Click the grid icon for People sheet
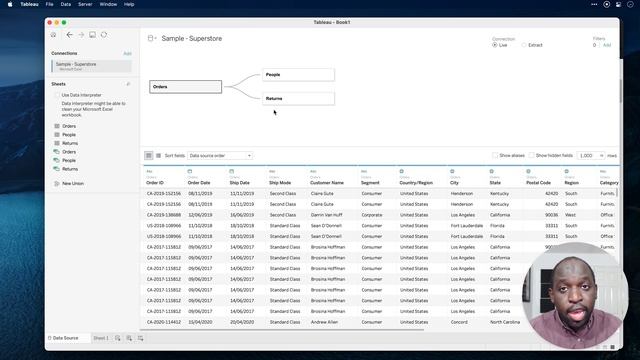The width and height of the screenshot is (640, 360). pyautogui.click(x=57, y=135)
